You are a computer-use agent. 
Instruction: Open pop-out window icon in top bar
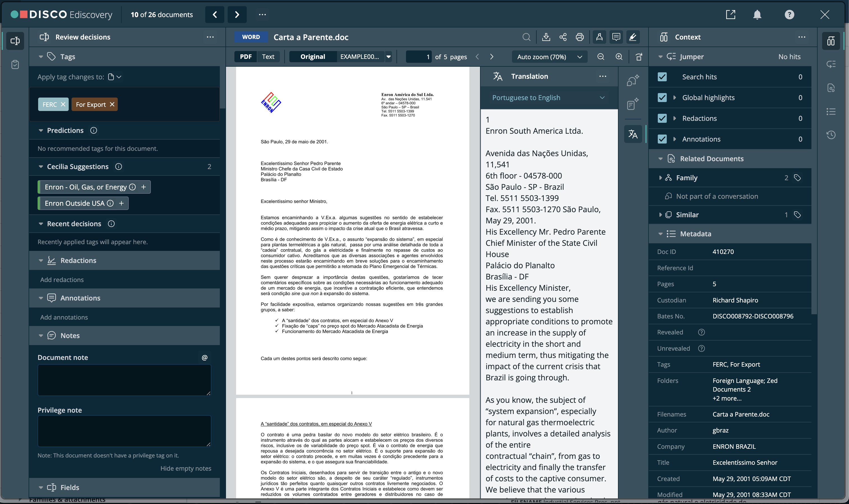coord(730,14)
